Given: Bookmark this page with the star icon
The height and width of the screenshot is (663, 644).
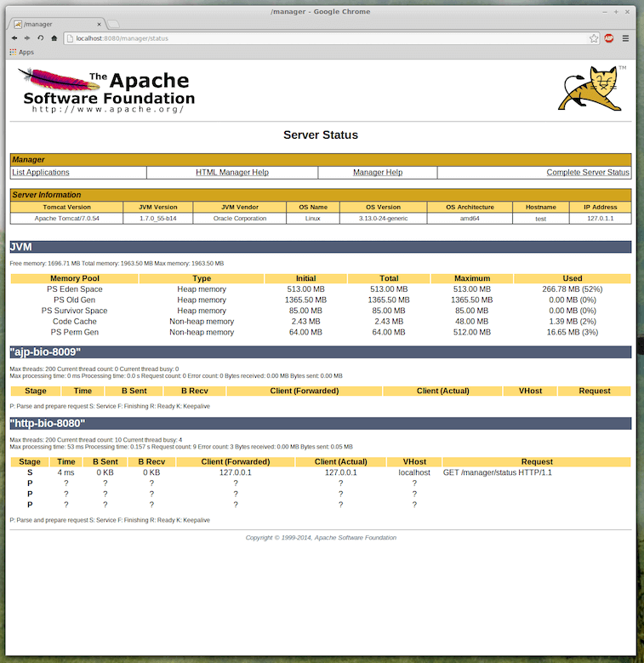Looking at the screenshot, I should (594, 38).
